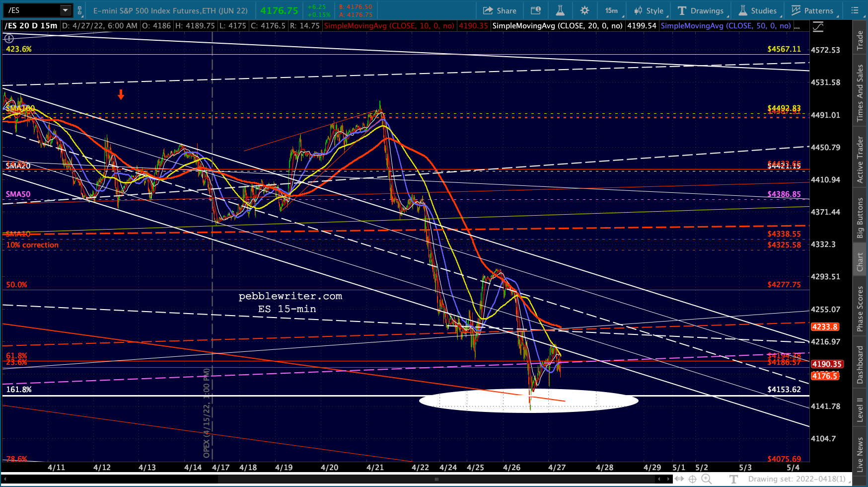Open the 15m timeframe dropdown
Viewport: 868px width, 487px height.
pyautogui.click(x=613, y=10)
